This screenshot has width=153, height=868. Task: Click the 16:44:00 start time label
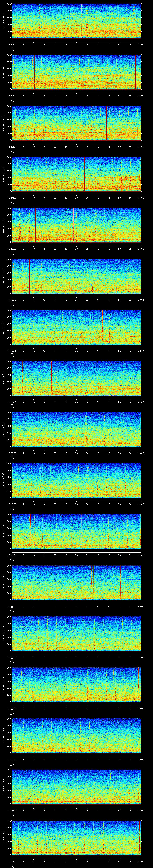[x=12, y=708]
